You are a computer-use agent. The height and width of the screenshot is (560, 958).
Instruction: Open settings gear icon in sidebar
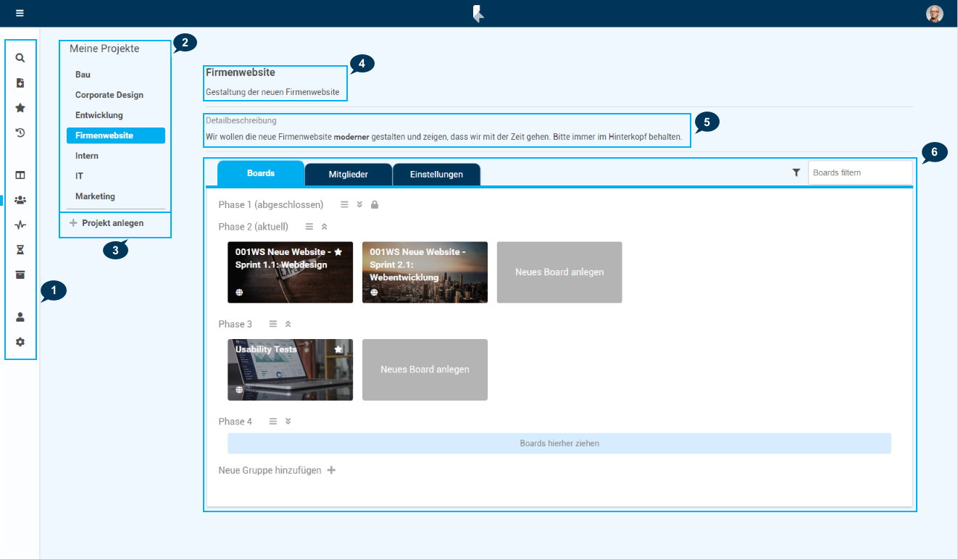20,342
